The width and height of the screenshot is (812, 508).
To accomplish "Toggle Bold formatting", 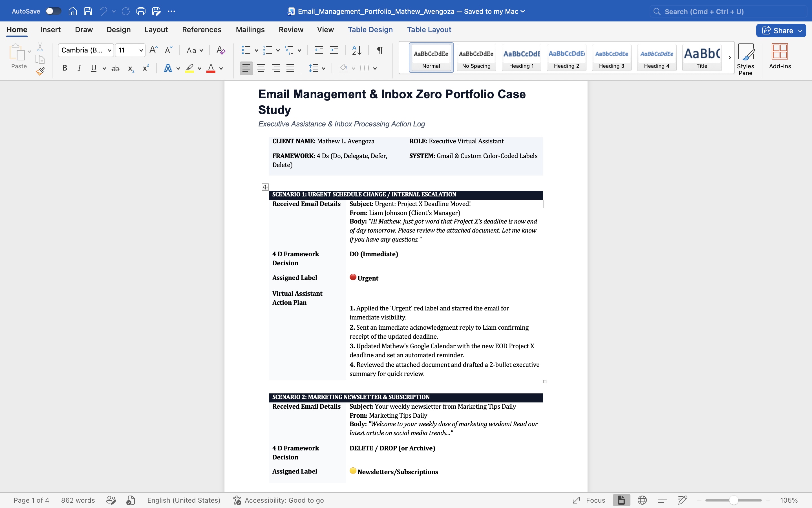I will (65, 68).
